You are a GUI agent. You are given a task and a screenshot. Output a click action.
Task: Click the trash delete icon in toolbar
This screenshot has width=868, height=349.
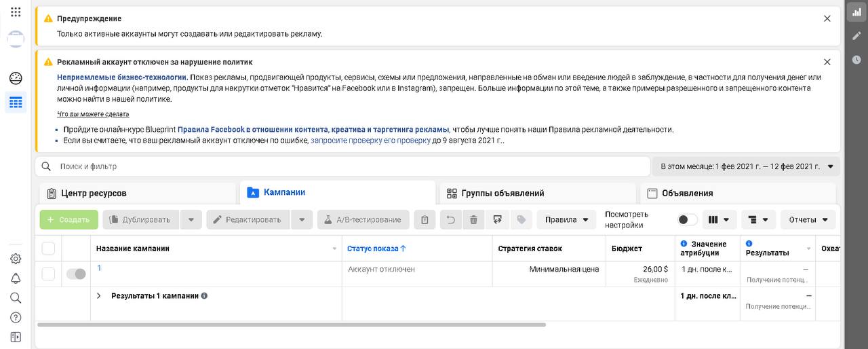473,220
